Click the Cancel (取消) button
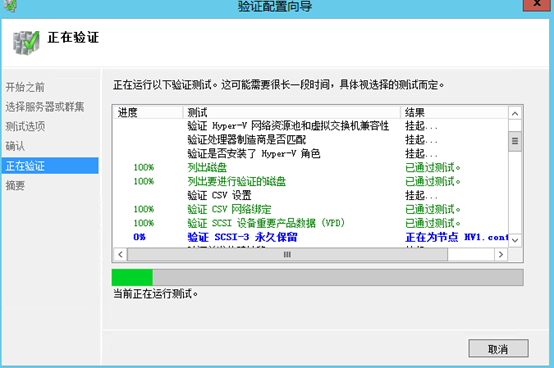 tap(498, 349)
